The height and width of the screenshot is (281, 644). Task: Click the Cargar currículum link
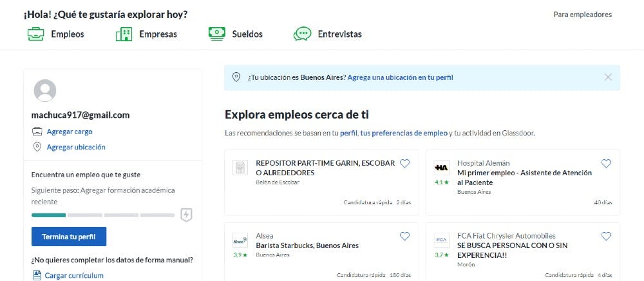click(x=74, y=276)
